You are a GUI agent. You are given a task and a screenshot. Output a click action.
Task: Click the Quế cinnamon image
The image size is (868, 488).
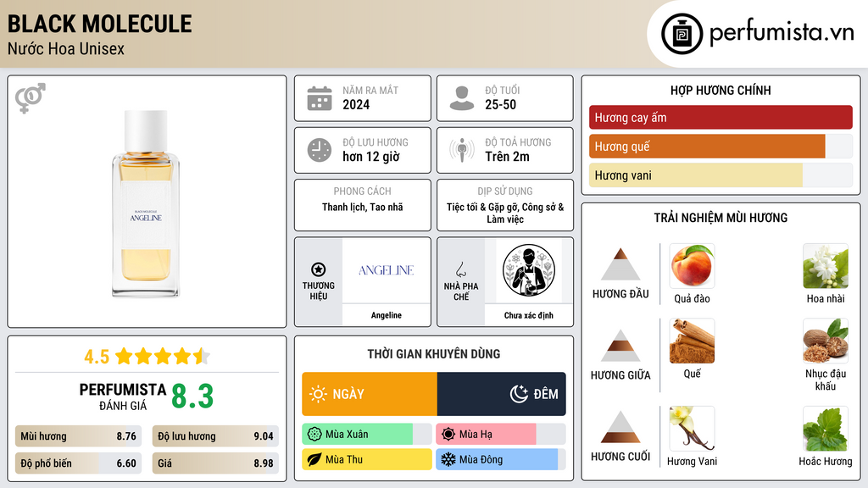[692, 341]
